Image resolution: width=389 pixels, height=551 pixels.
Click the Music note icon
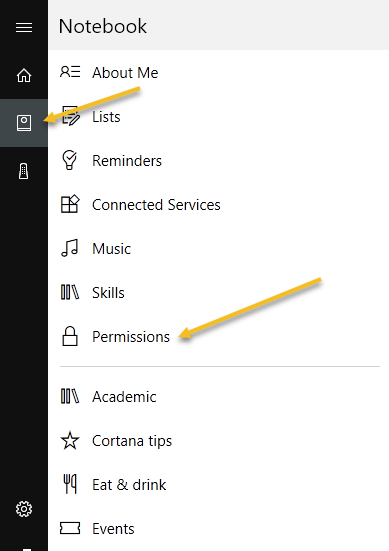[x=70, y=248]
